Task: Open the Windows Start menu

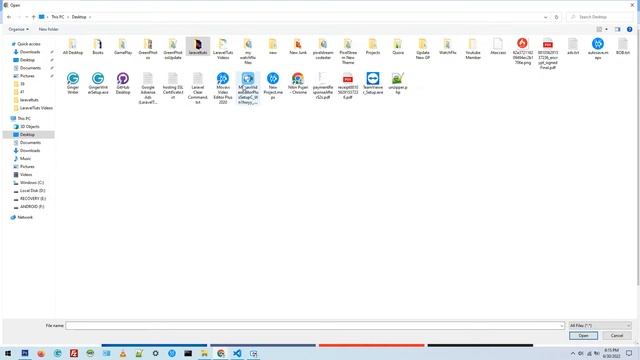Action: [x=8, y=353]
